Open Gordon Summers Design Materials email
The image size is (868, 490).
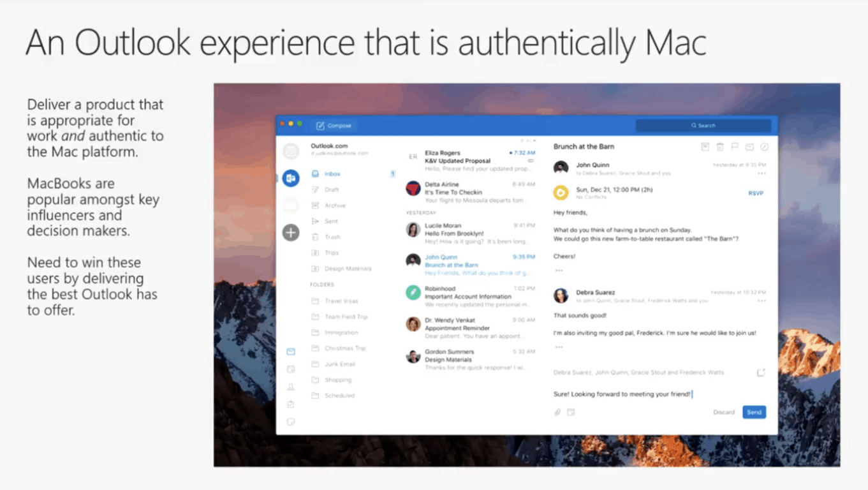[471, 360]
